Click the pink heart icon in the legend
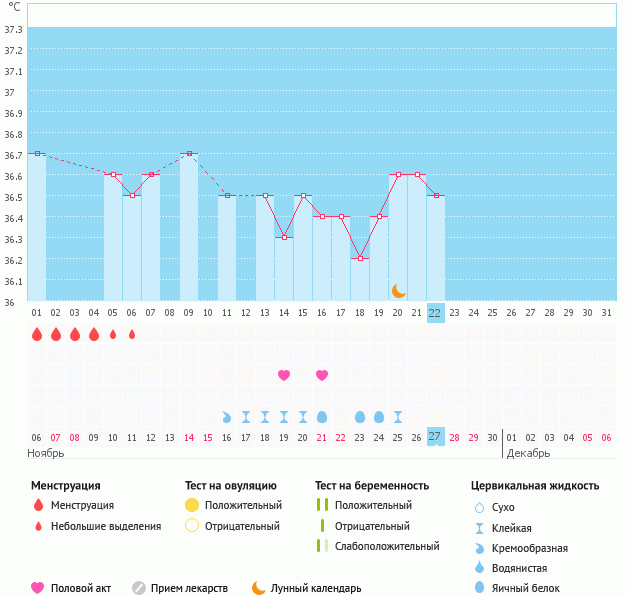 point(38,588)
